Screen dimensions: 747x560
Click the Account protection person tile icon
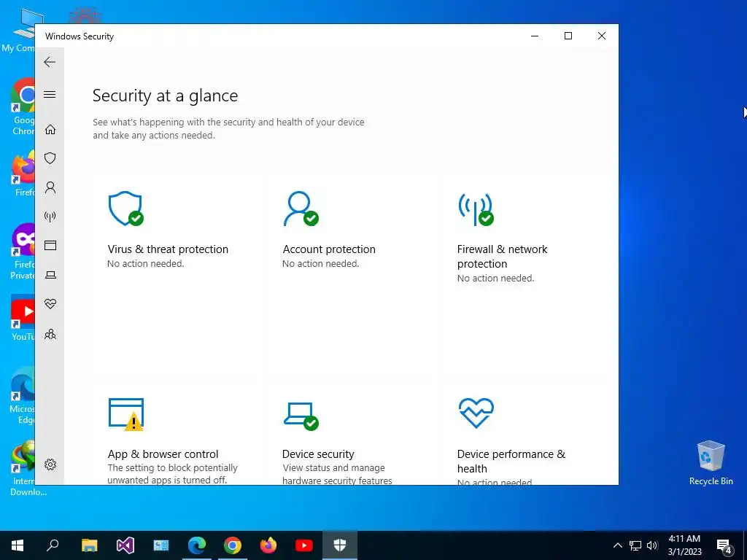[301, 209]
